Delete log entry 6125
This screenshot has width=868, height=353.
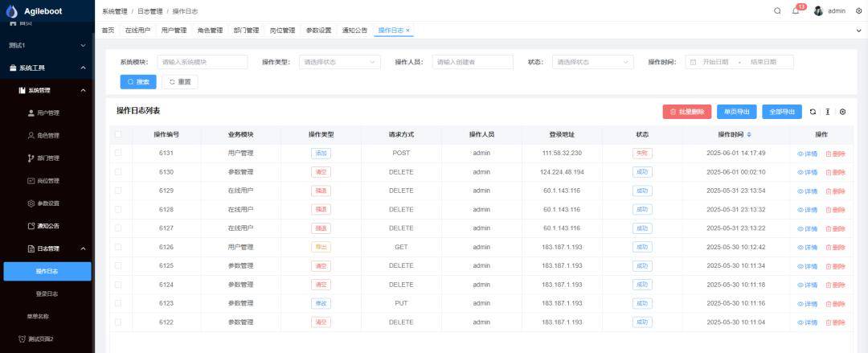[835, 266]
